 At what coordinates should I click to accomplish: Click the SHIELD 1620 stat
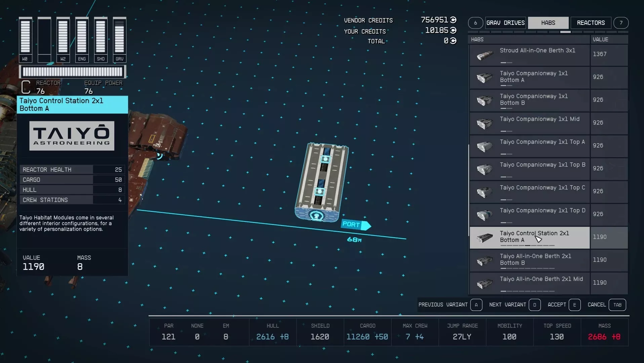pos(320,332)
